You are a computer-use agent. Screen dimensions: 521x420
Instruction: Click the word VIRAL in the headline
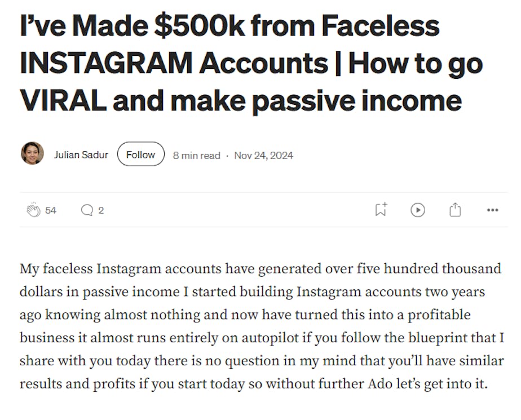[x=62, y=101]
